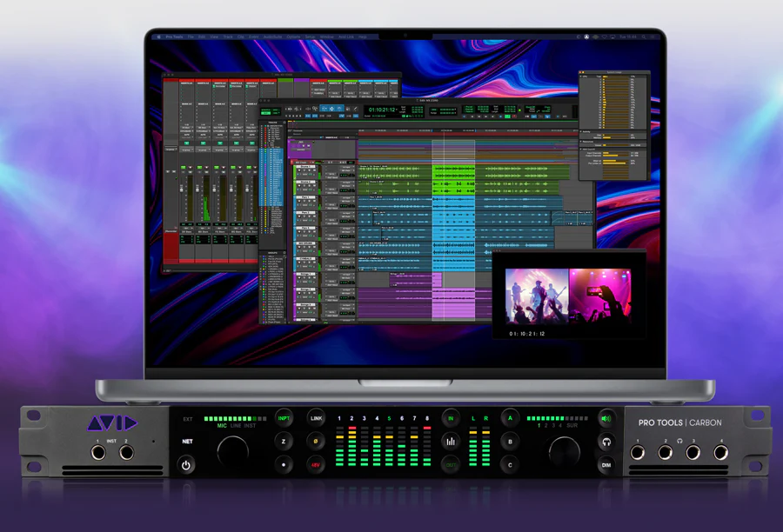Toggle 48V phantom power

click(316, 465)
